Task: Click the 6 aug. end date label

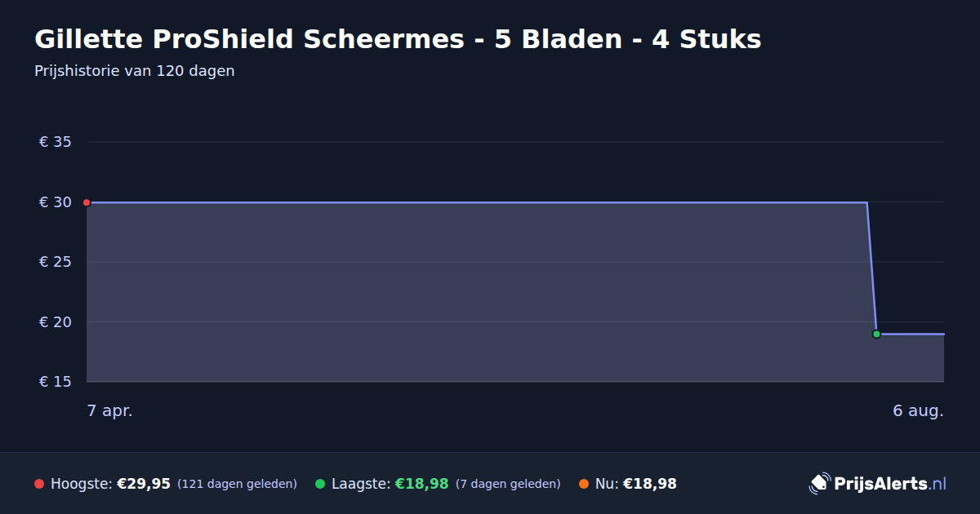Action: point(918,411)
